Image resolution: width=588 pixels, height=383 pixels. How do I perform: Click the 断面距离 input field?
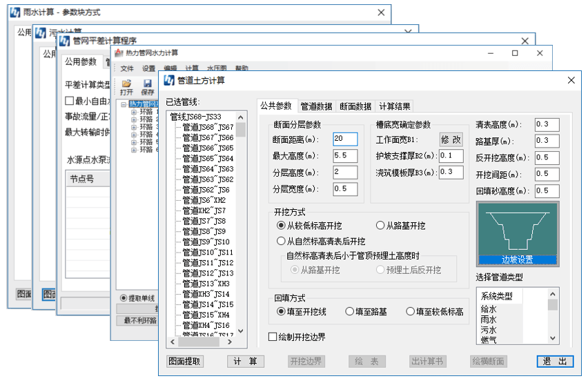pyautogui.click(x=345, y=139)
